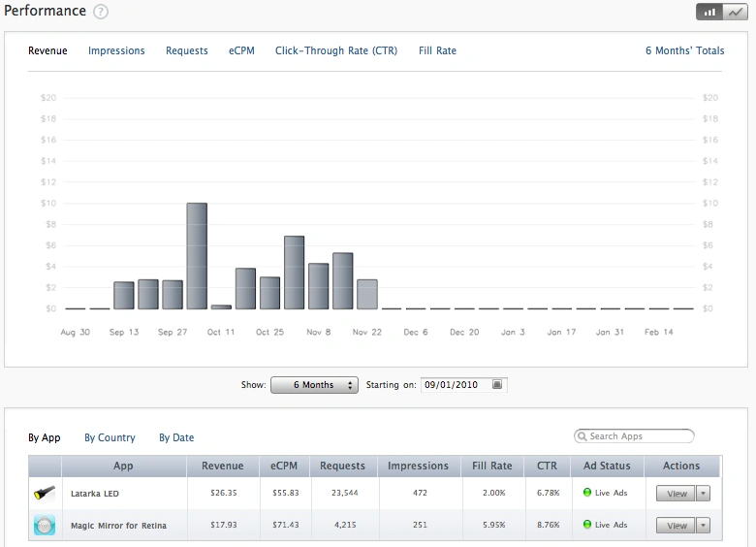The width and height of the screenshot is (756, 547).
Task: Select the Impressions chart tab
Action: pos(116,50)
